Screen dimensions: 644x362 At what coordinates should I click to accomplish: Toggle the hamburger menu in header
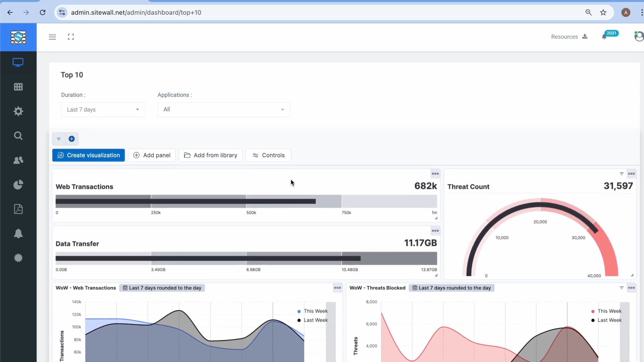click(52, 37)
